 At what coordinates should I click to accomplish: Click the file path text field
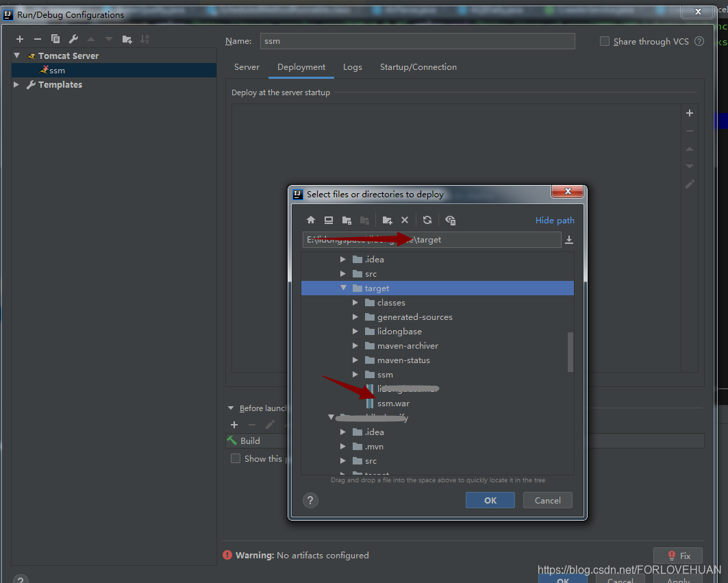[x=431, y=240]
